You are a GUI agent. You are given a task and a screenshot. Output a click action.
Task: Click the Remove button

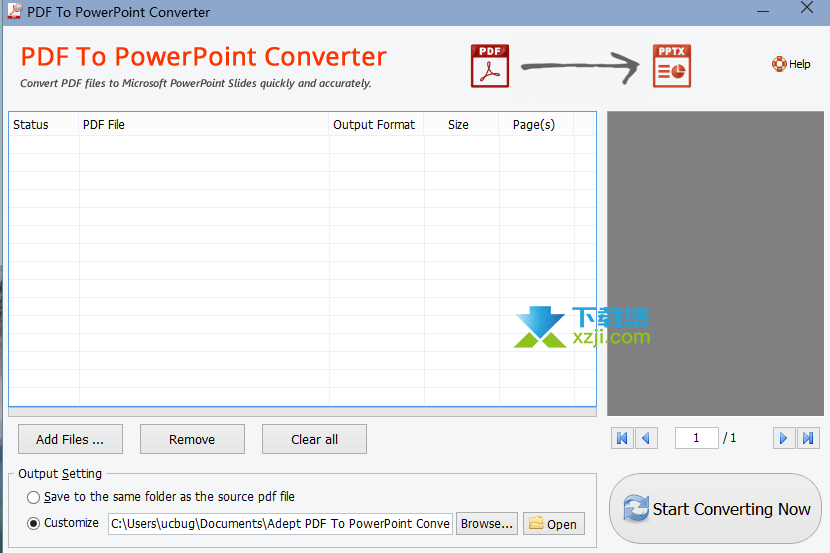coord(192,439)
